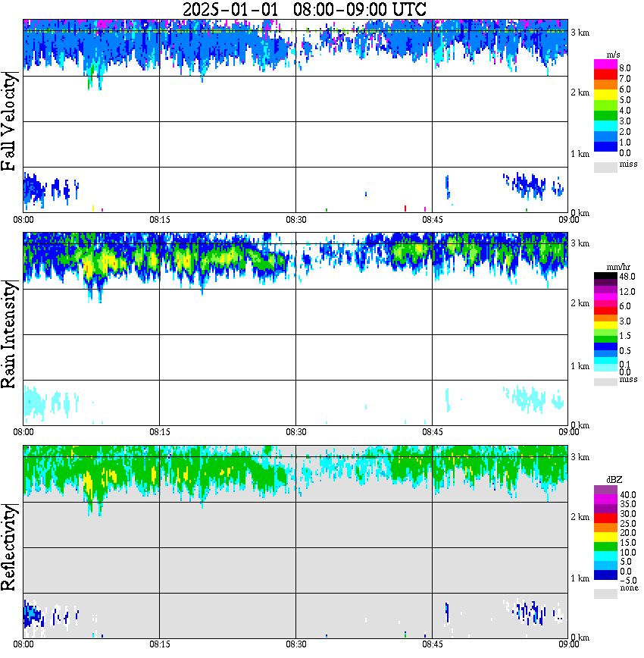The image size is (644, 658).
Task: Click the -5.0 value in the Reflectivity legend
Action: [x=627, y=581]
